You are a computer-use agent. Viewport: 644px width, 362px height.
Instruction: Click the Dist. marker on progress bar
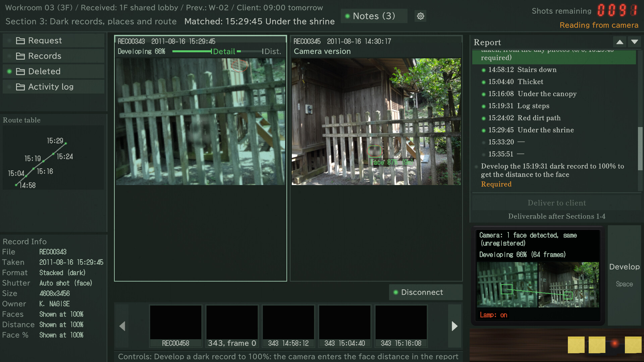click(x=272, y=51)
